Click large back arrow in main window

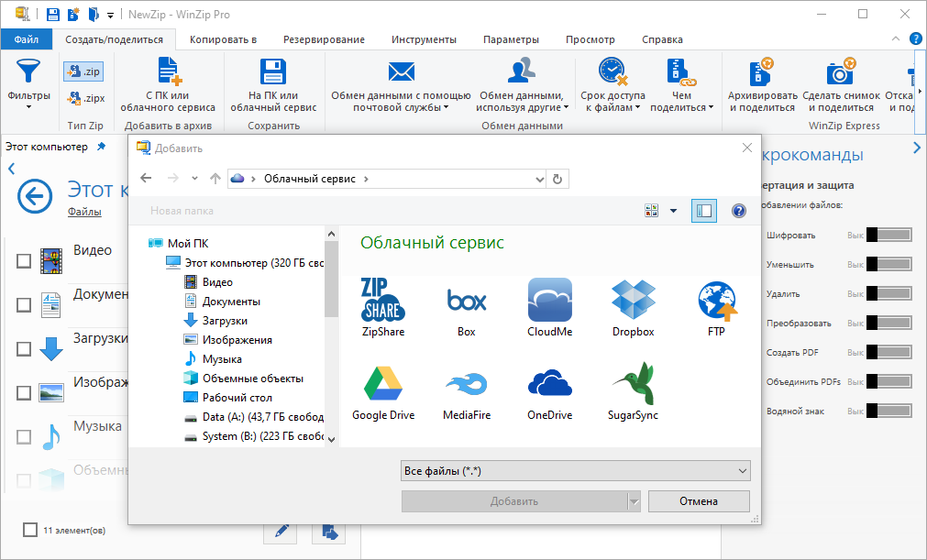pos(35,196)
